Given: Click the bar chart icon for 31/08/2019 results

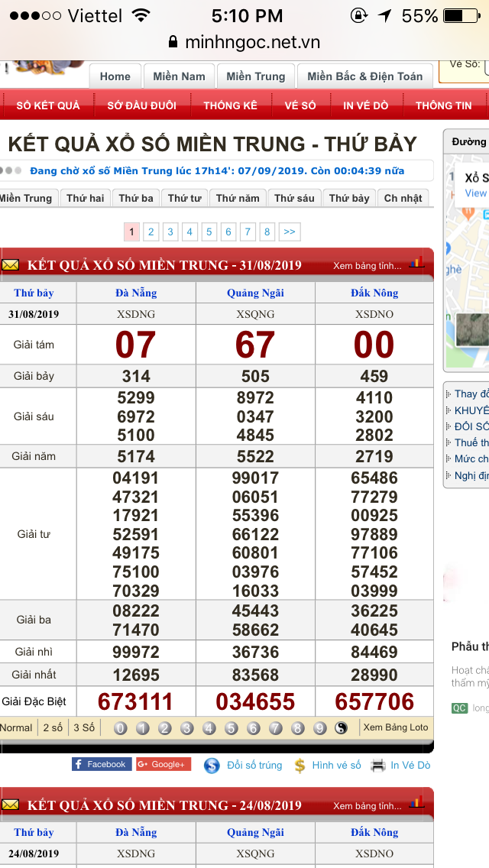Looking at the screenshot, I should click(416, 264).
